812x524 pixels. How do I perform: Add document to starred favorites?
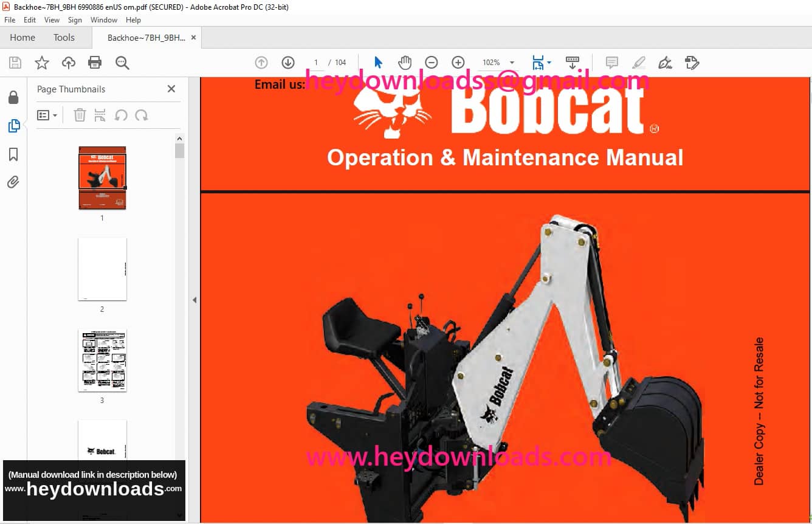pyautogui.click(x=42, y=63)
